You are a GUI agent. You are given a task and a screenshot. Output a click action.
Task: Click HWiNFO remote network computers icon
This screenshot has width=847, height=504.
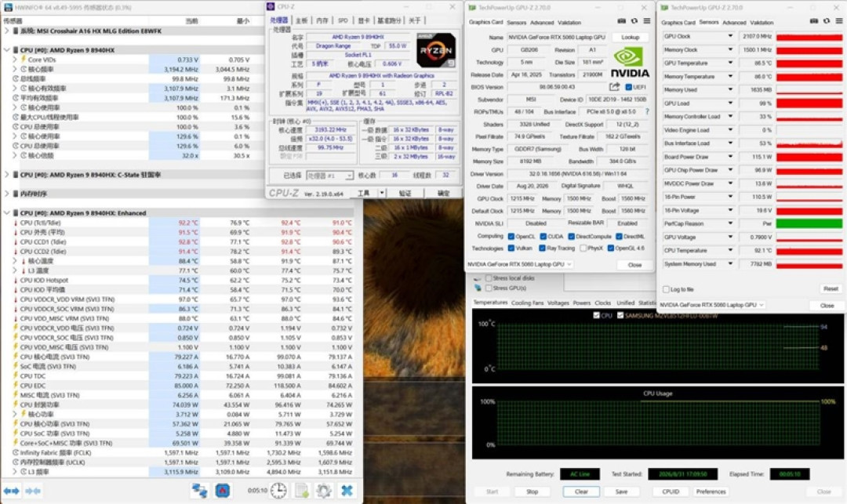pyautogui.click(x=200, y=491)
